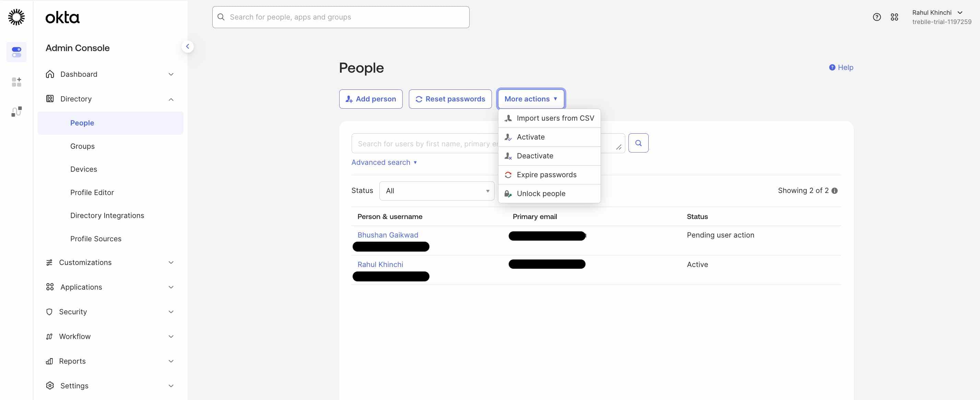This screenshot has height=400, width=980.
Task: Open the Status filter dropdown
Action: pos(436,191)
